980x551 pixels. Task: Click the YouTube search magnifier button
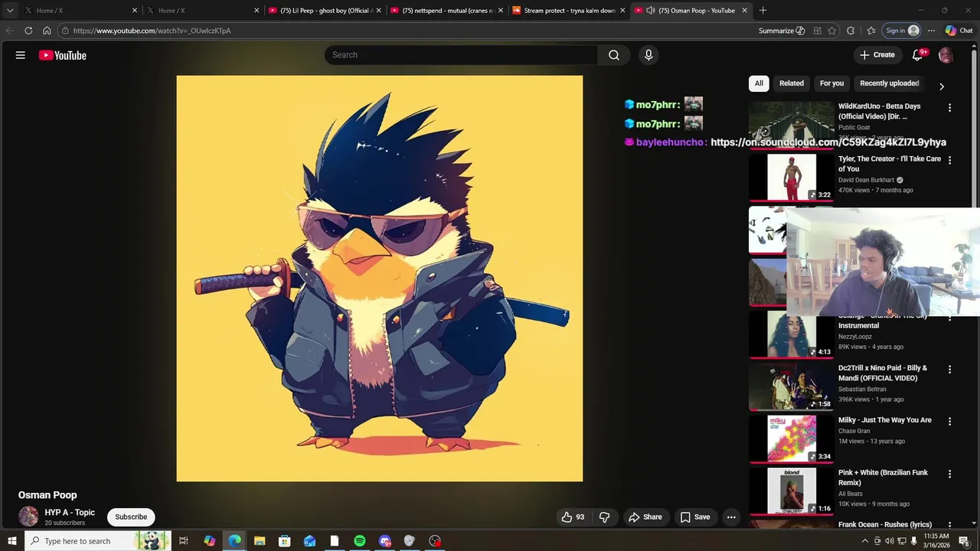coord(614,55)
